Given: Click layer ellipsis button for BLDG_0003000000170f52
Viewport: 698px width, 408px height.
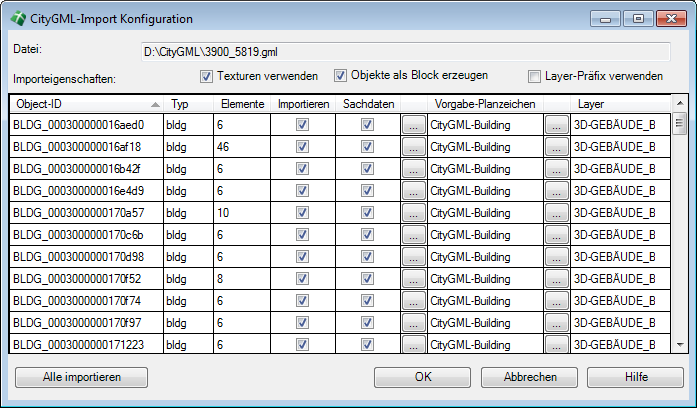Looking at the screenshot, I should [x=557, y=279].
